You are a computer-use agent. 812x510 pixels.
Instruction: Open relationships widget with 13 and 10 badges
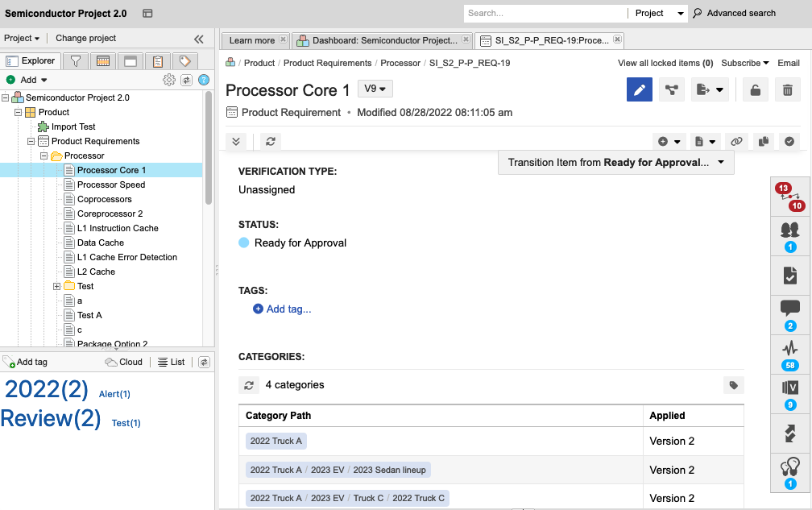[790, 197]
